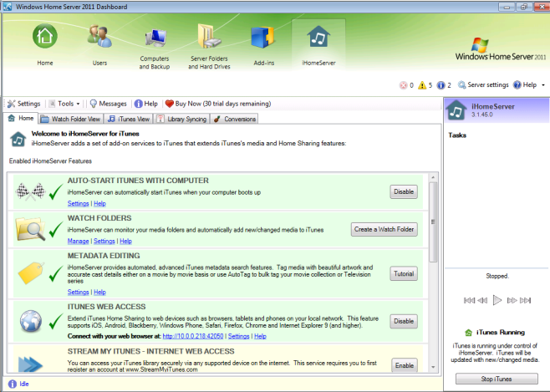Open Metadata Editing Help link
The height and width of the screenshot is (392, 550).
(100, 292)
